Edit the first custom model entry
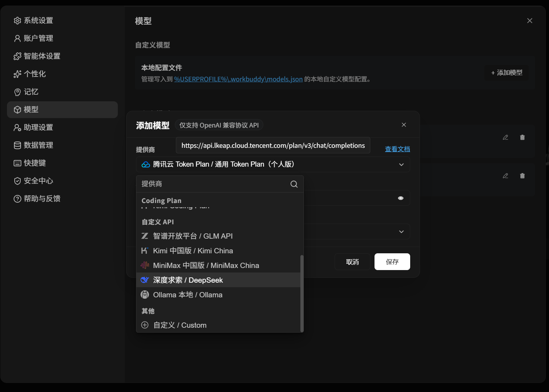The image size is (549, 392). coord(506,138)
